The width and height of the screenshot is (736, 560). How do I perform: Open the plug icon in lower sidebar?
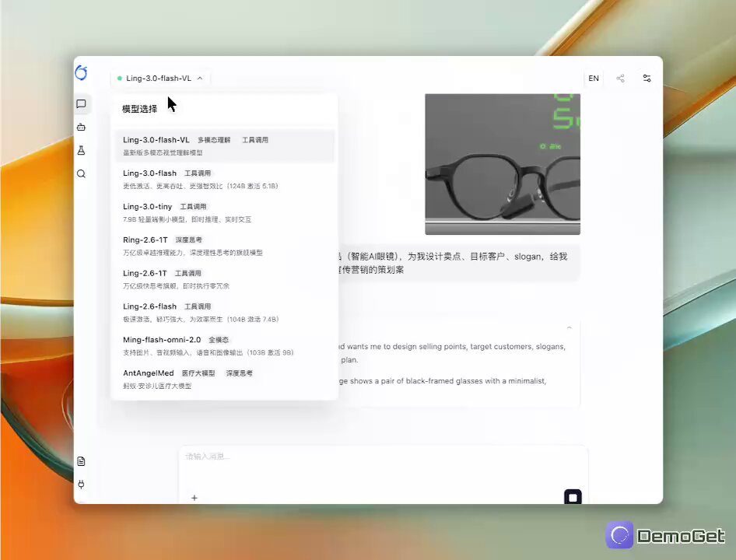coord(81,485)
